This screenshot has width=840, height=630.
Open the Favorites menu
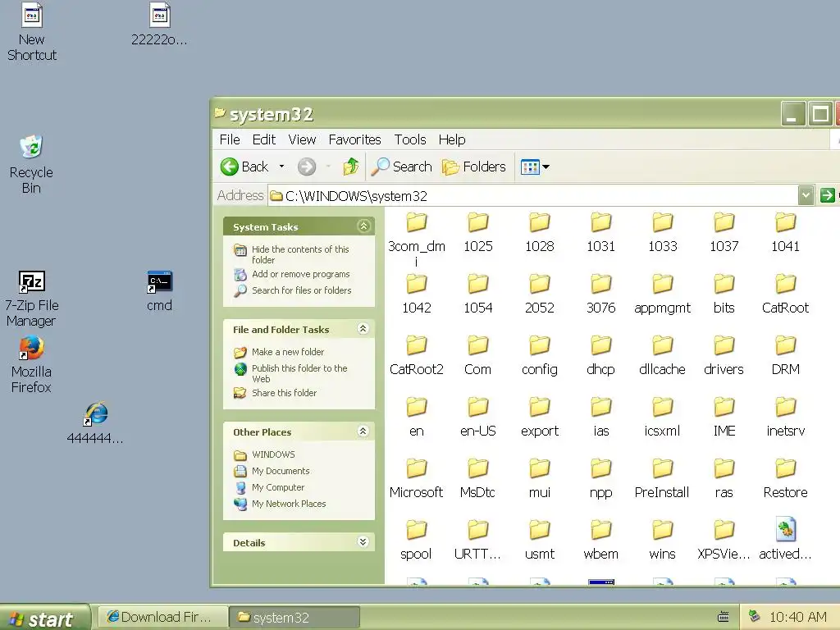[354, 139]
